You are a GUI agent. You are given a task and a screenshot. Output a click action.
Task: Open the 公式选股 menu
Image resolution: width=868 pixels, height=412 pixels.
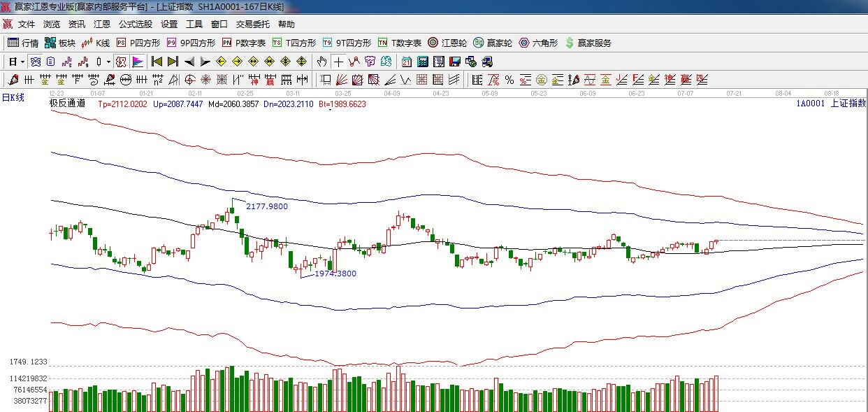click(136, 24)
